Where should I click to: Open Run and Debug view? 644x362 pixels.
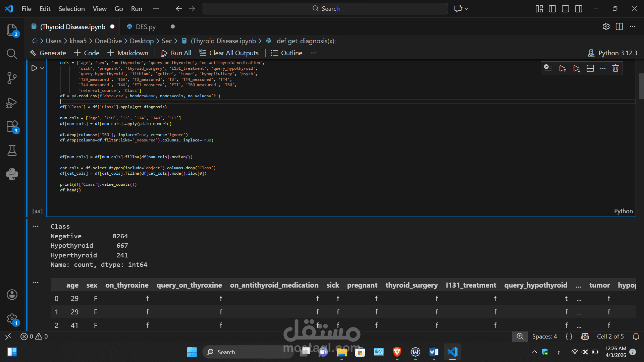tap(12, 103)
